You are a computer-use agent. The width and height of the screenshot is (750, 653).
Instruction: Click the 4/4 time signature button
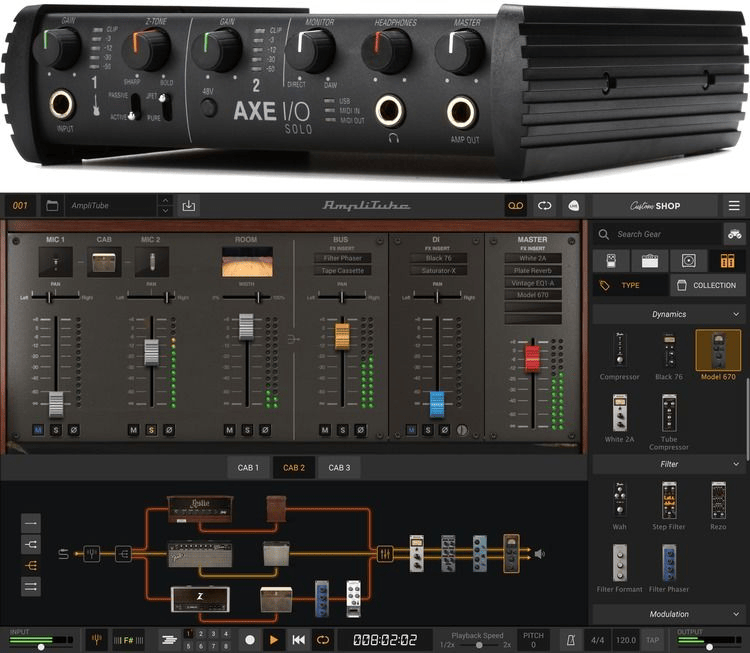(597, 640)
